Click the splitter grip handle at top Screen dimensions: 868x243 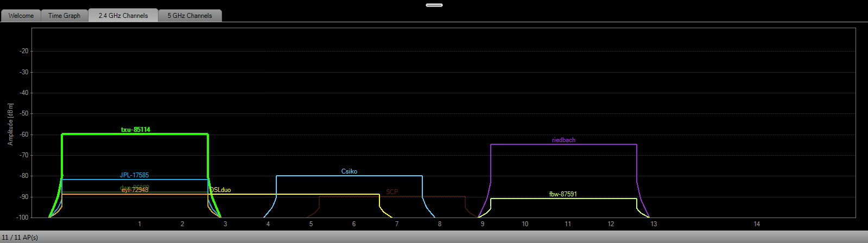tap(434, 5)
